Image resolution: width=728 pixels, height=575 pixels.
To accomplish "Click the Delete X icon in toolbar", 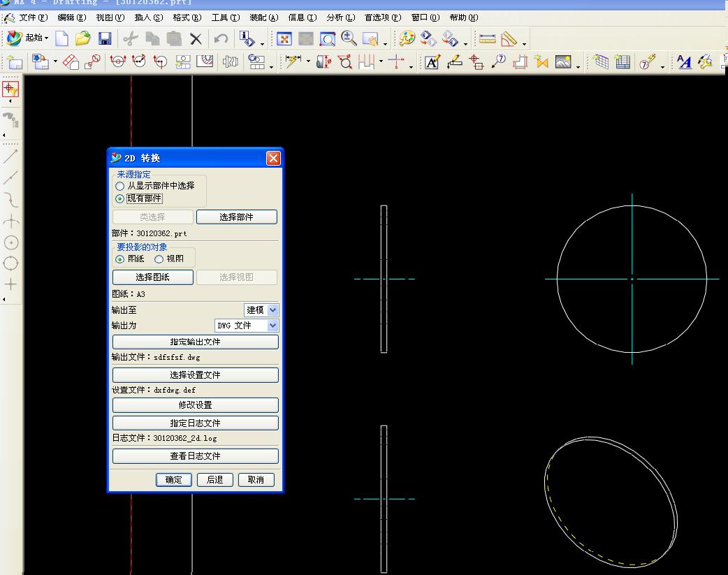I will pos(196,38).
